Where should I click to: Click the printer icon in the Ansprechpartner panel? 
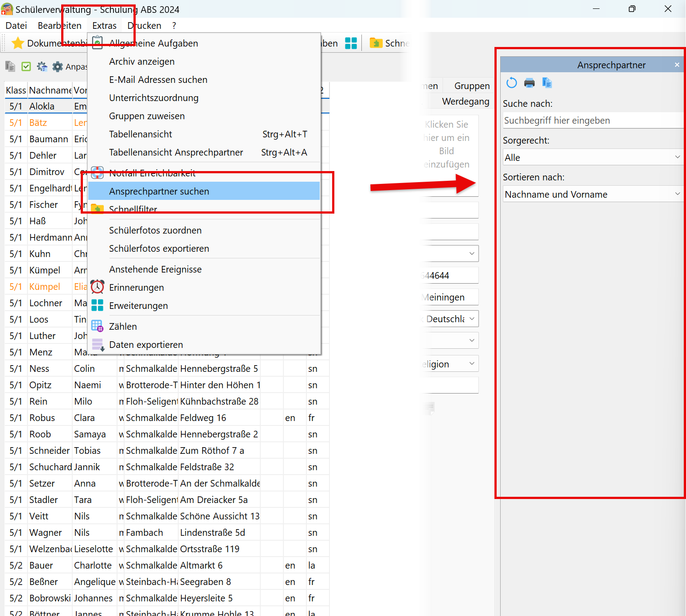529,83
